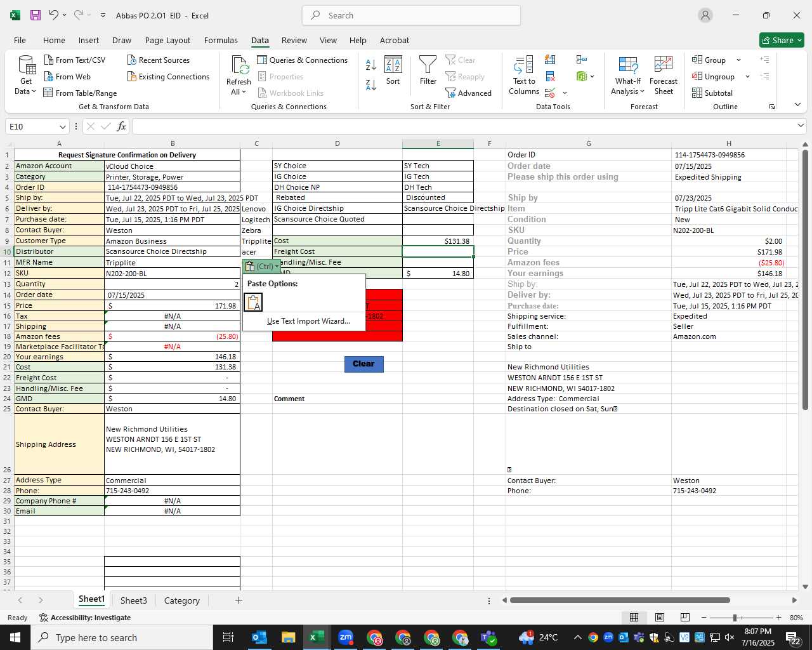812x650 pixels.
Task: Expand the Ungroup dropdown arrow
Action: [x=747, y=77]
